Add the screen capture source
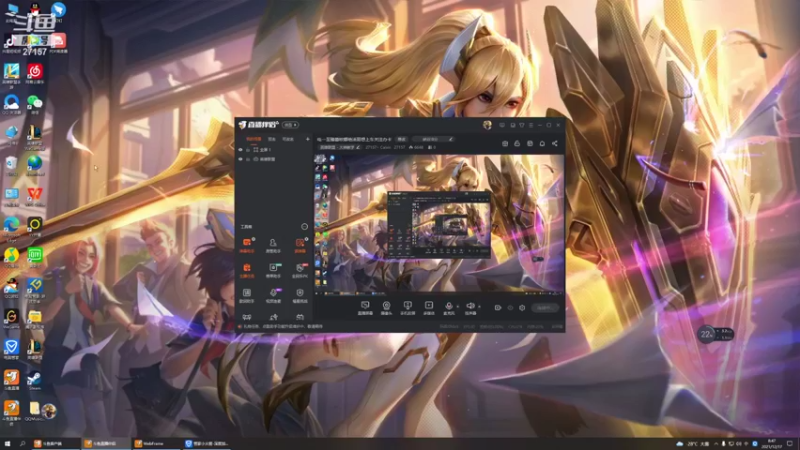Image resolution: width=800 pixels, height=450 pixels. (x=365, y=308)
